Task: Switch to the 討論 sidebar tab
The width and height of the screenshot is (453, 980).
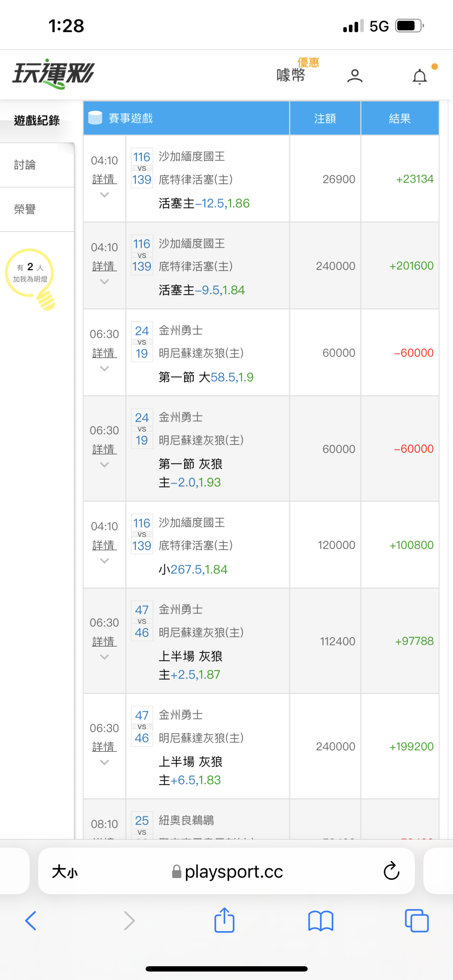Action: coord(25,165)
